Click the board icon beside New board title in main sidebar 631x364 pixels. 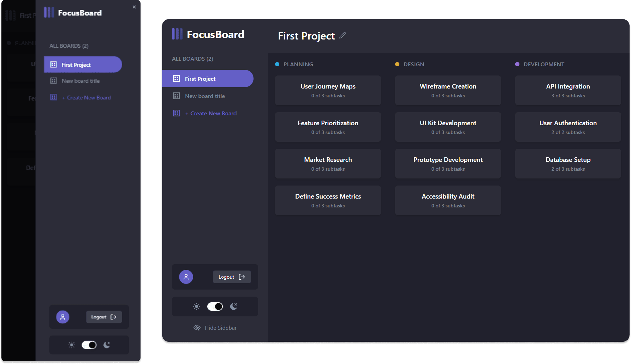[176, 96]
